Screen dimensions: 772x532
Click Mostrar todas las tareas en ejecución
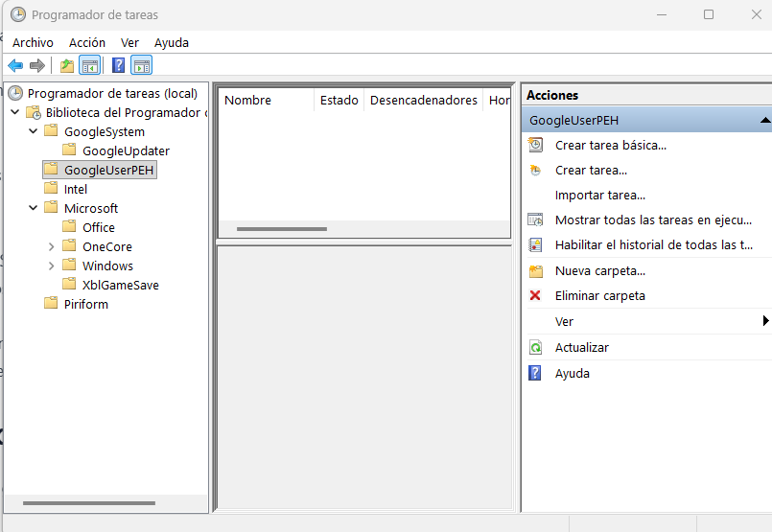tap(653, 220)
